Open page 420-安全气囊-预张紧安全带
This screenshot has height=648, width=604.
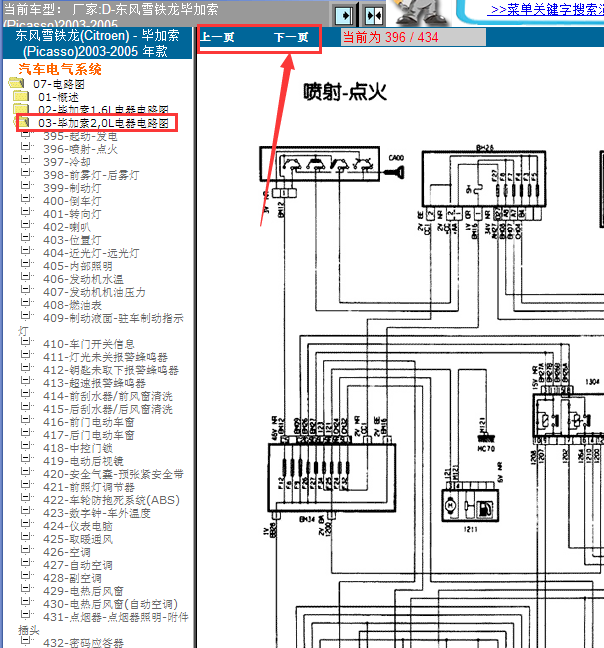113,474
